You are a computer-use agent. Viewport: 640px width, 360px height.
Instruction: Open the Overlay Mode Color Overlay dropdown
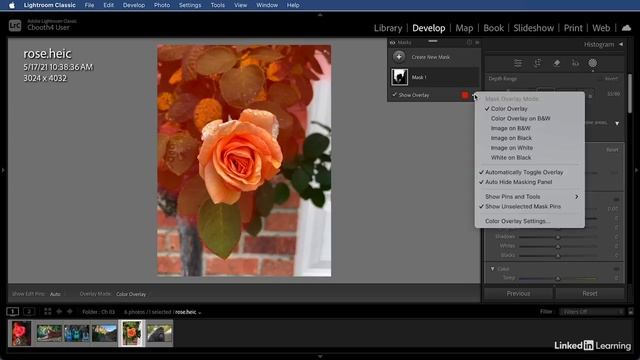click(x=131, y=294)
